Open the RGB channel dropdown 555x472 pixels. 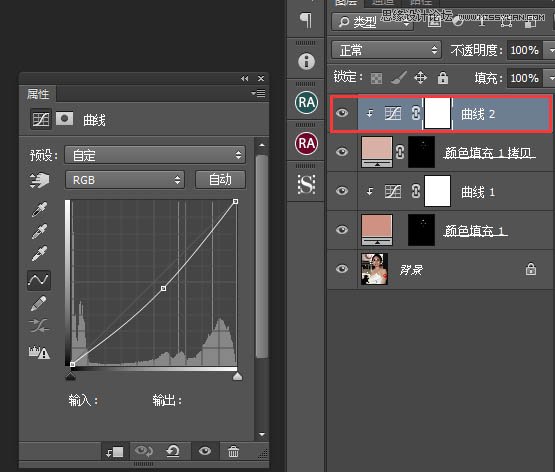[125, 180]
